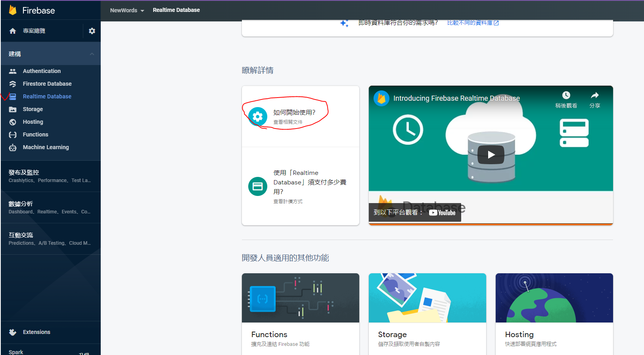644x355 pixels.
Task: Select the Hosting globe icon in sidebar
Action: [x=13, y=122]
